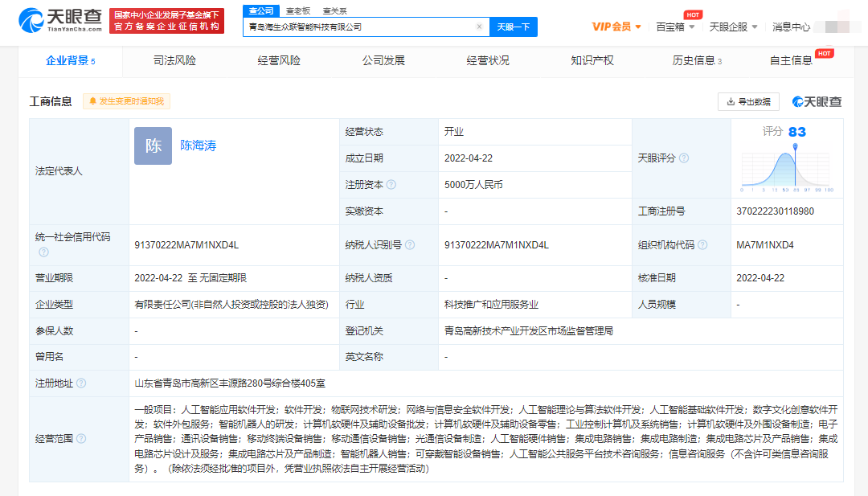The width and height of the screenshot is (868, 496).
Task: Click help icon next to 注册地址
Action: (81, 383)
